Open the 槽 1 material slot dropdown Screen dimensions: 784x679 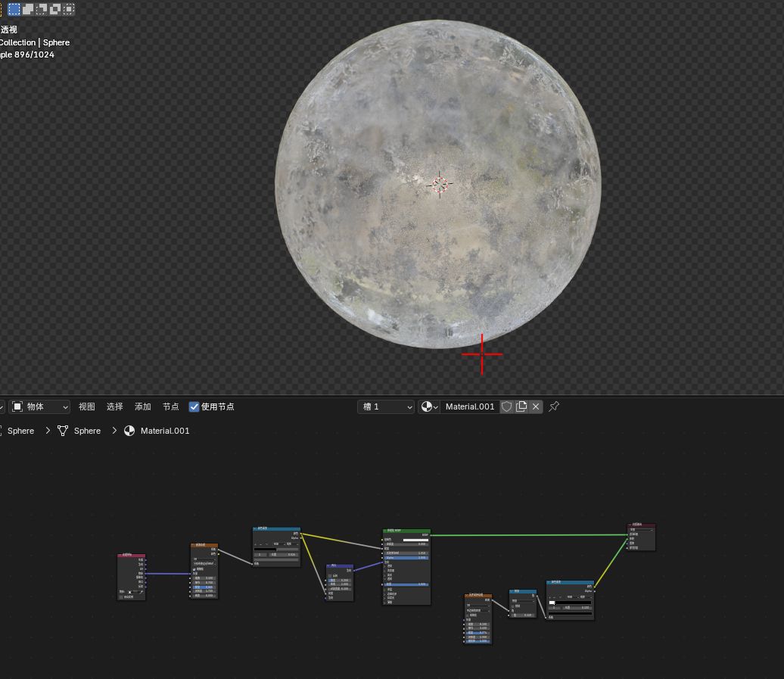386,406
